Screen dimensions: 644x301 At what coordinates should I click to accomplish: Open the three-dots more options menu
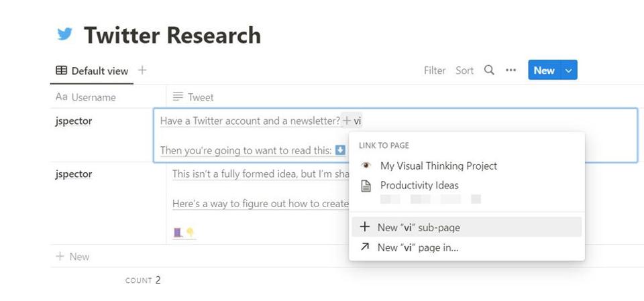tap(511, 70)
